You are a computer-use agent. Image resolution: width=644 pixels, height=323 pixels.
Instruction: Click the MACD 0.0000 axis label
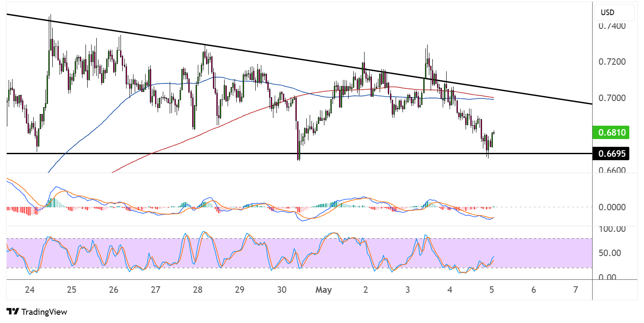pos(612,207)
